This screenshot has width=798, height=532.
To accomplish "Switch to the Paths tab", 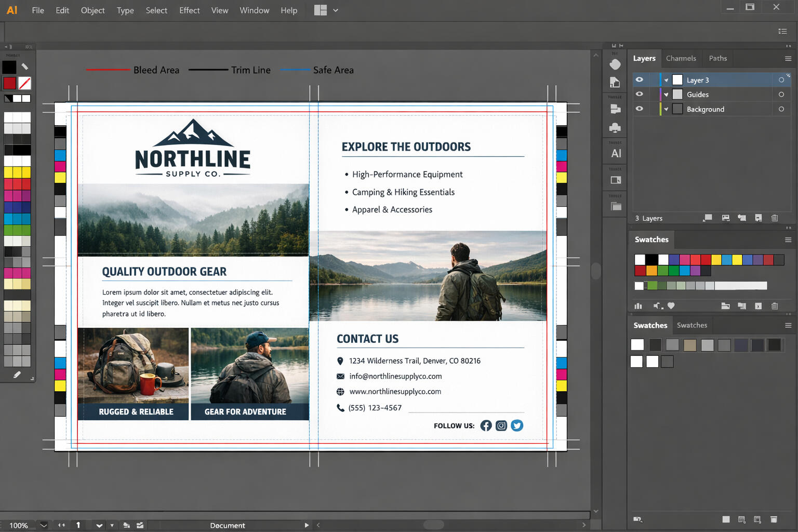I will click(717, 58).
